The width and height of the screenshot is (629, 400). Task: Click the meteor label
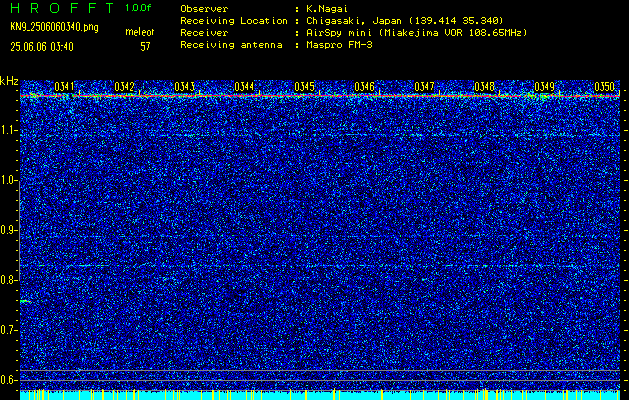click(x=139, y=32)
